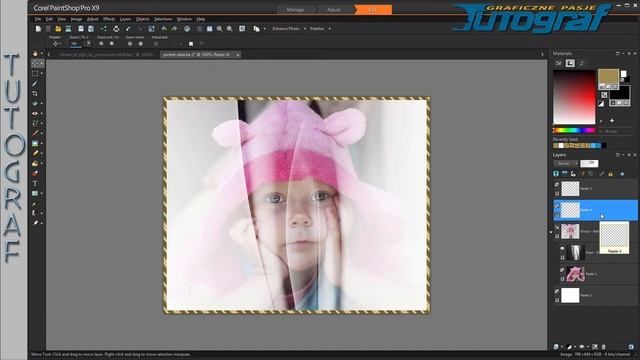Viewport: 640px width, 360px height.
Task: Click the plus icon in Materials palette
Action: (x=612, y=121)
